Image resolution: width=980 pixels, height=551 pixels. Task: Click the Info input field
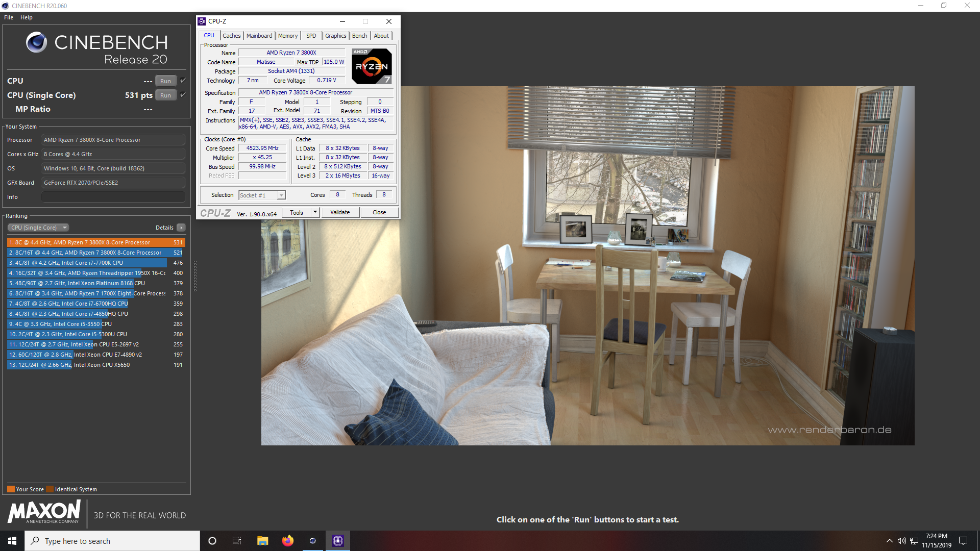113,197
